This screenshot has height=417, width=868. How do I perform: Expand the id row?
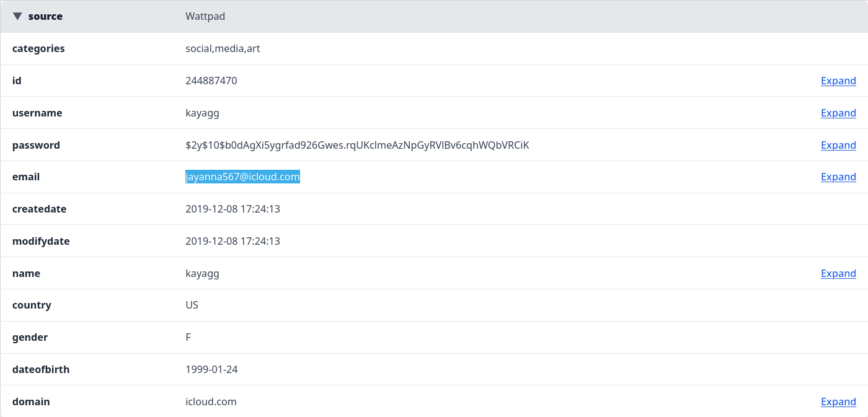point(838,81)
